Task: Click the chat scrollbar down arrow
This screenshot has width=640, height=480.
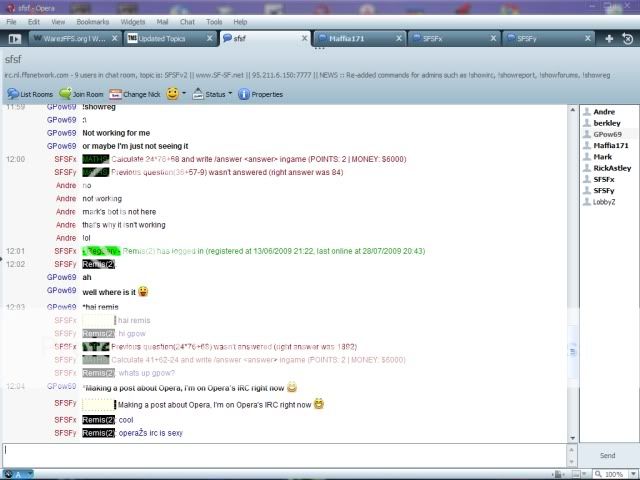Action: [573, 438]
